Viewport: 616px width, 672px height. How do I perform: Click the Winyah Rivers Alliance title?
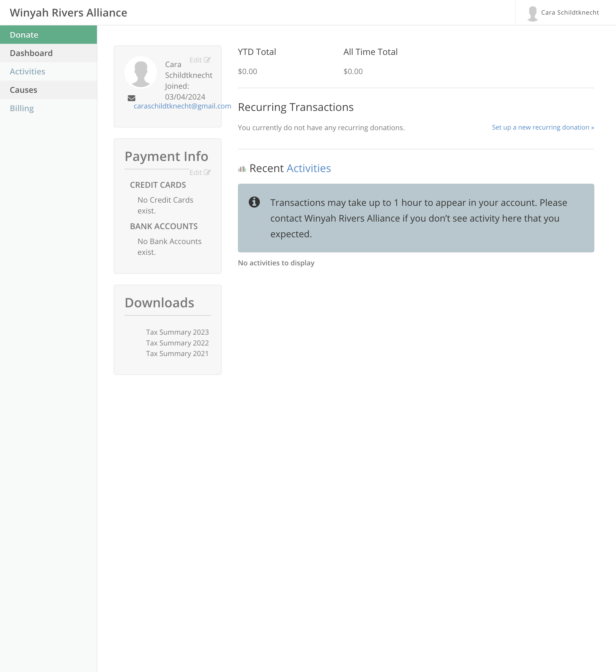pos(68,13)
